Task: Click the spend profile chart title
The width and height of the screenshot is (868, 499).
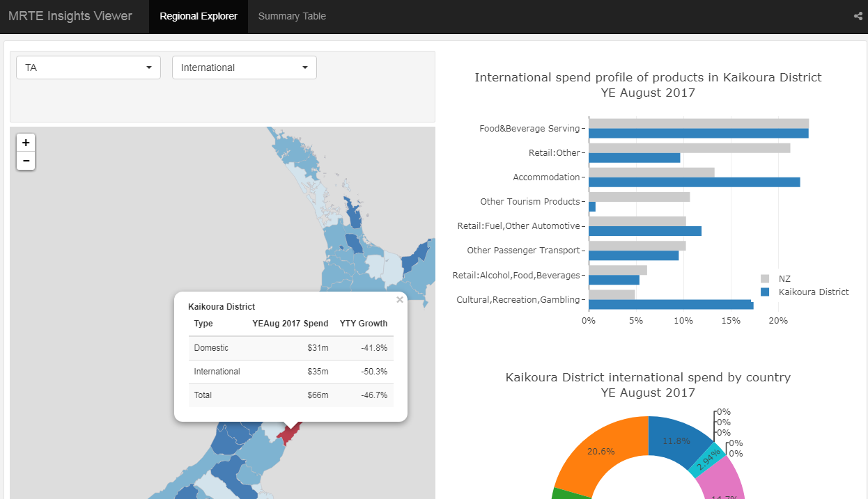Action: (648, 85)
